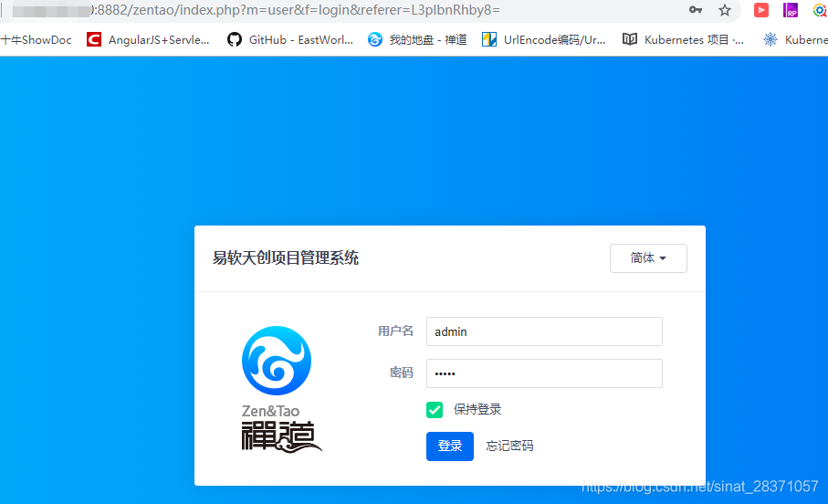Viewport: 828px width, 504px height.
Task: Open the GitHub EastWorld bookmark
Action: click(x=290, y=39)
